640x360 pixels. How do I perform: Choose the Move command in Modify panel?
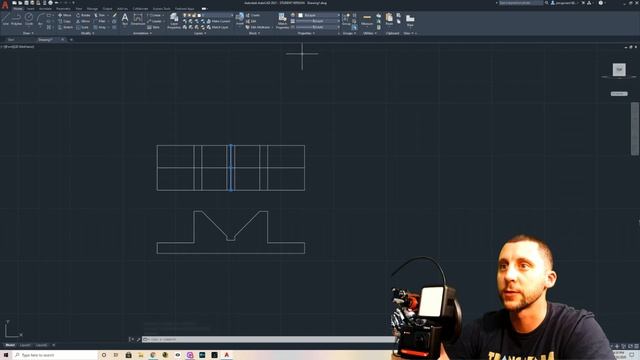point(64,15)
